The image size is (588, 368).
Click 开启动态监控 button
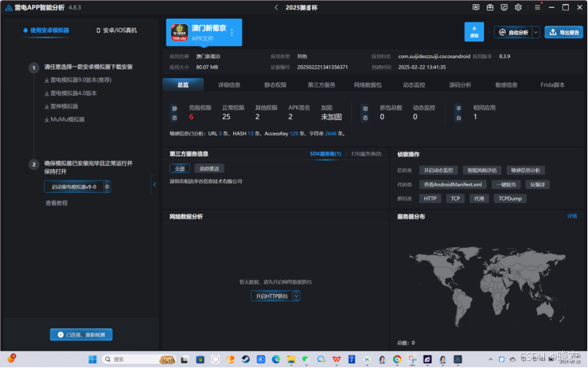[438, 170]
